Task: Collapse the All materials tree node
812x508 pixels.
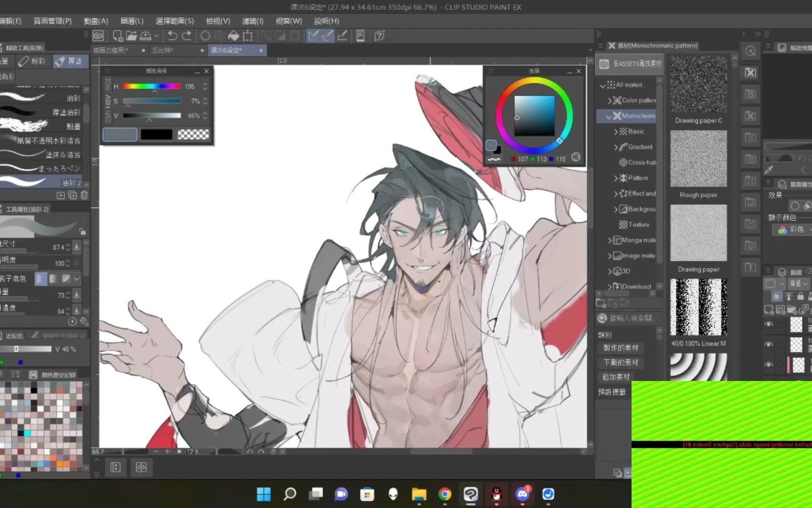Action: tap(602, 85)
